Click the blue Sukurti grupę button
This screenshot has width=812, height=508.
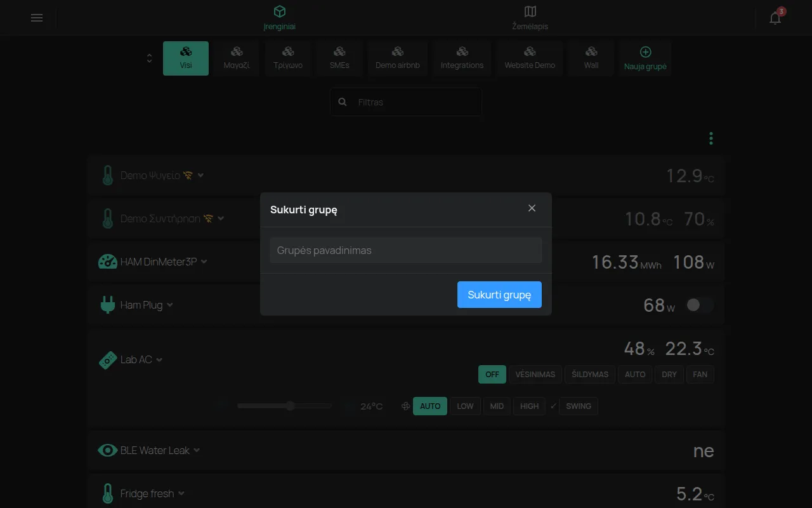point(499,295)
